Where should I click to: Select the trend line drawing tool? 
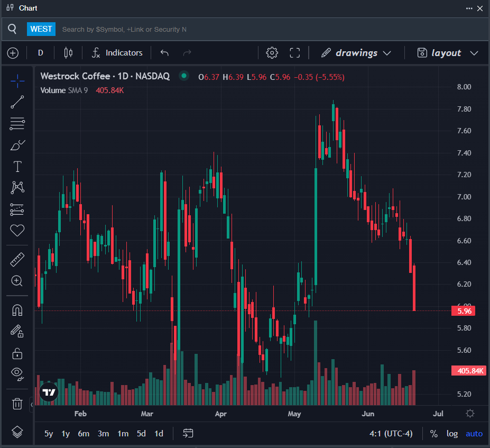[17, 103]
